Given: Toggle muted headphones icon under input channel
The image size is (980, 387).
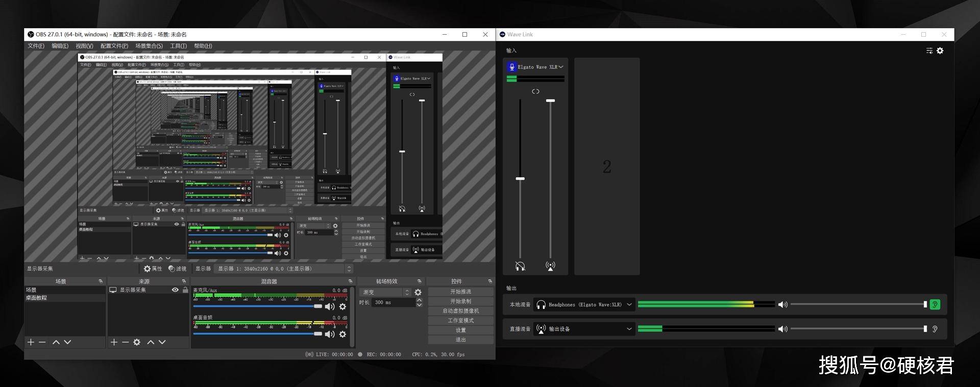Looking at the screenshot, I should coord(520,266).
